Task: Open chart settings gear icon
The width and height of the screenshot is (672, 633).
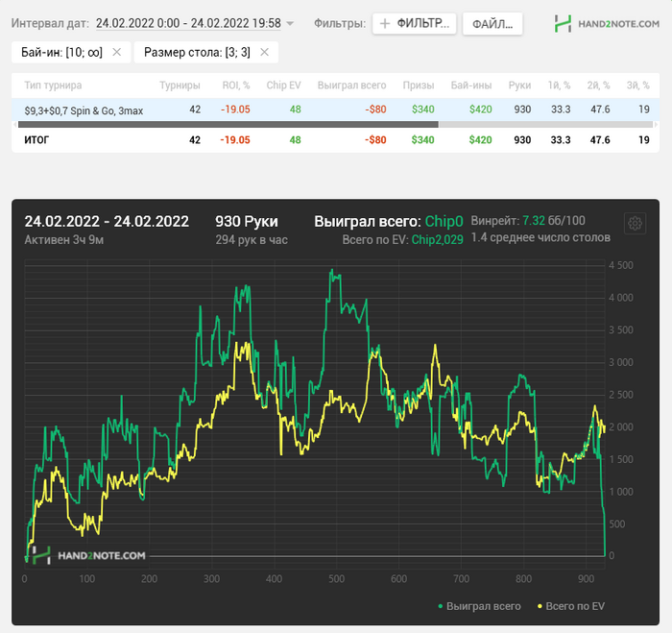Action: (x=635, y=223)
